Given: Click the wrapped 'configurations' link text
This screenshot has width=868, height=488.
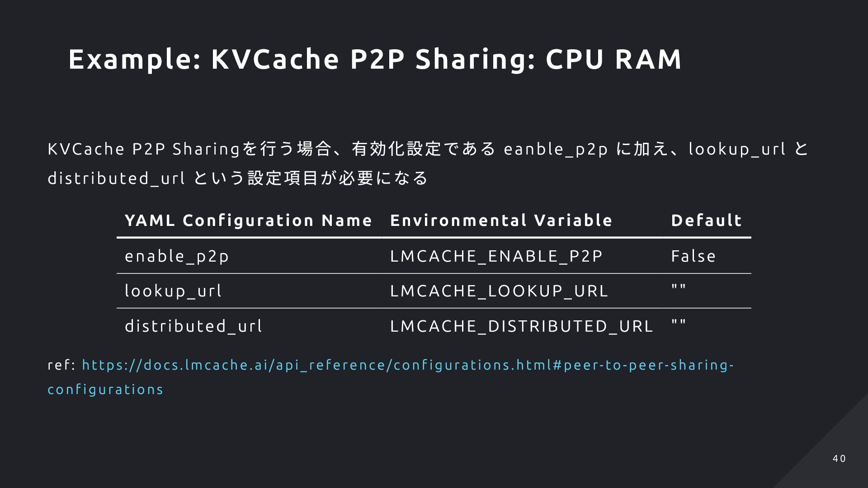Looking at the screenshot, I should 105,389.
